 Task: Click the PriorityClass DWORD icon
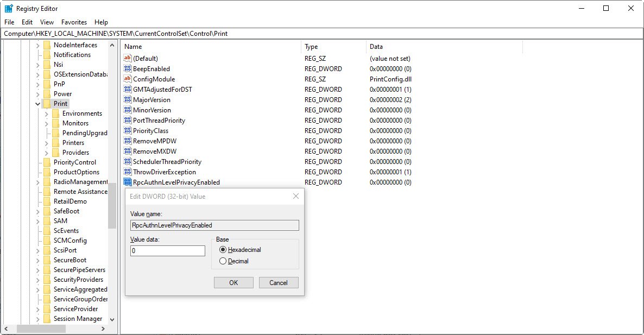pos(127,130)
